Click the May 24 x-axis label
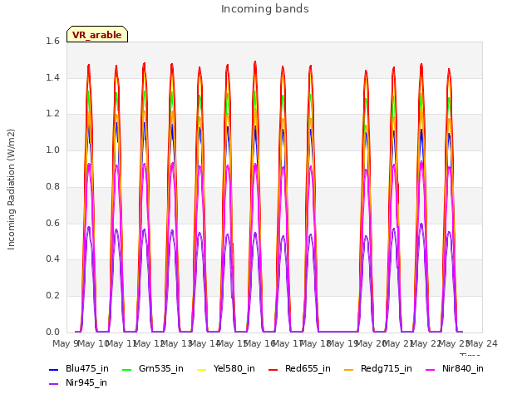Screen dimensions: 532x399 (x=482, y=344)
